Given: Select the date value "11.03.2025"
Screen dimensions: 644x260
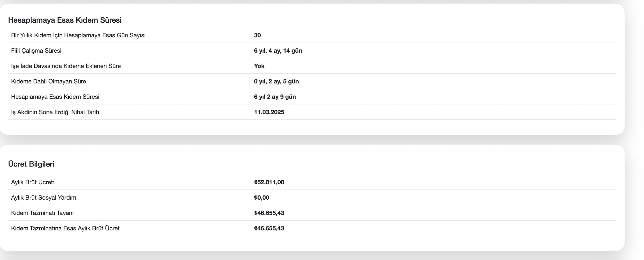Looking at the screenshot, I should 269,112.
